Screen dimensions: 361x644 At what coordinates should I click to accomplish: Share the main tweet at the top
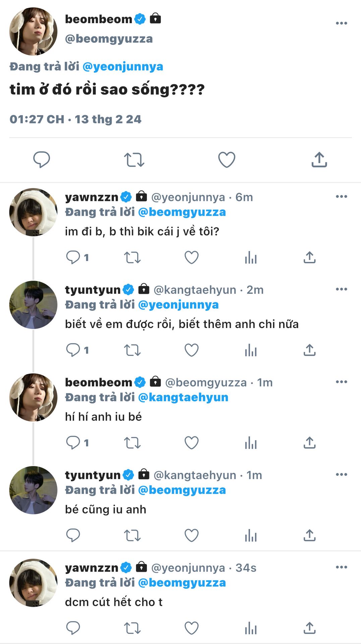click(319, 160)
